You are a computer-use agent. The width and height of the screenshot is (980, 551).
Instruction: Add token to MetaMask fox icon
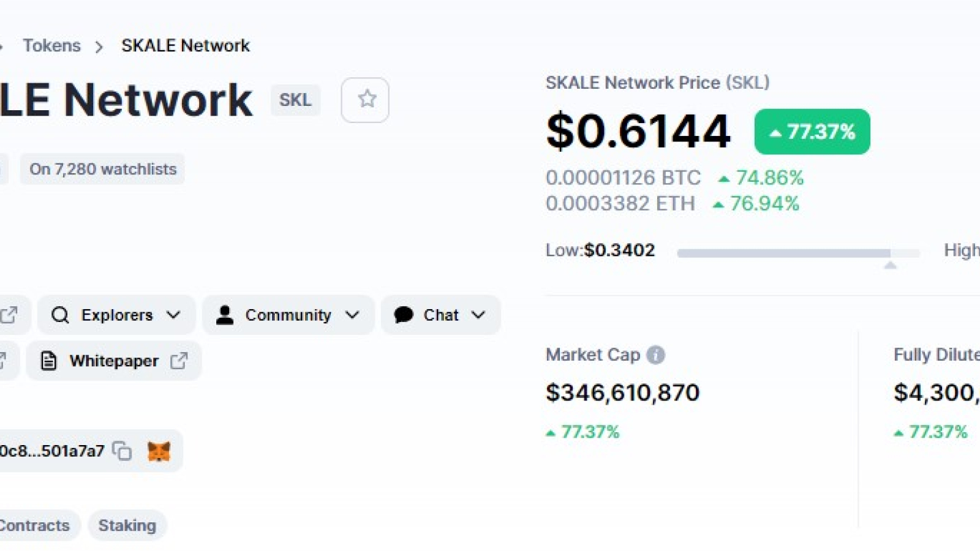click(159, 451)
